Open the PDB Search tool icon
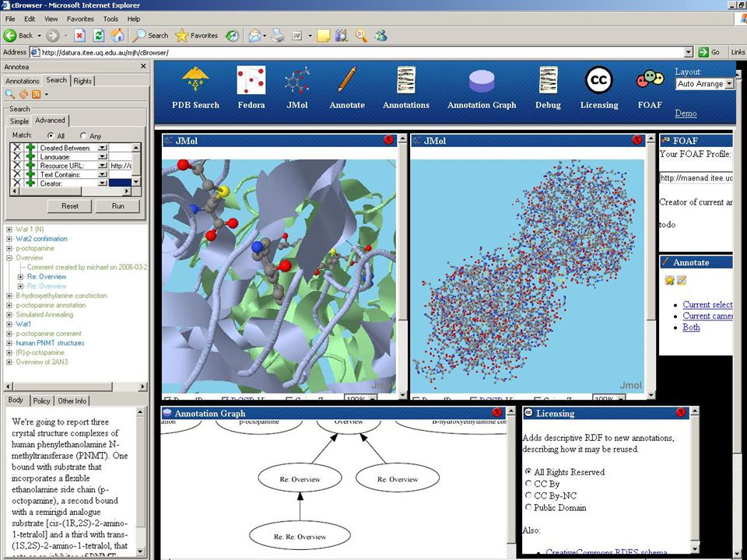This screenshot has width=747, height=560. coord(195,79)
